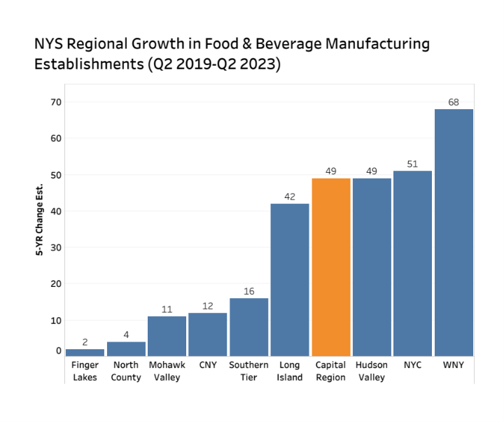Click the 42 data label above Long Island
This screenshot has width=504, height=422.
point(290,197)
